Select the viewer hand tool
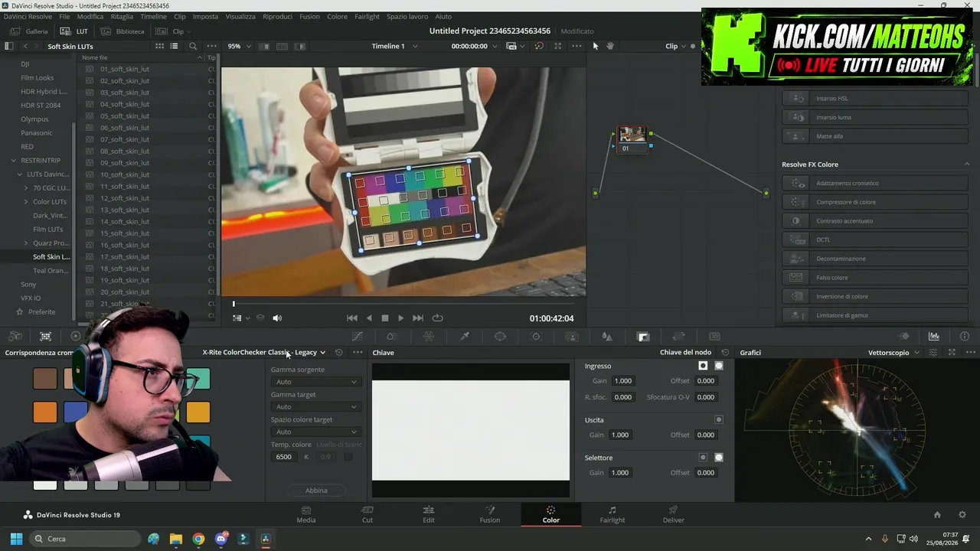 (610, 46)
